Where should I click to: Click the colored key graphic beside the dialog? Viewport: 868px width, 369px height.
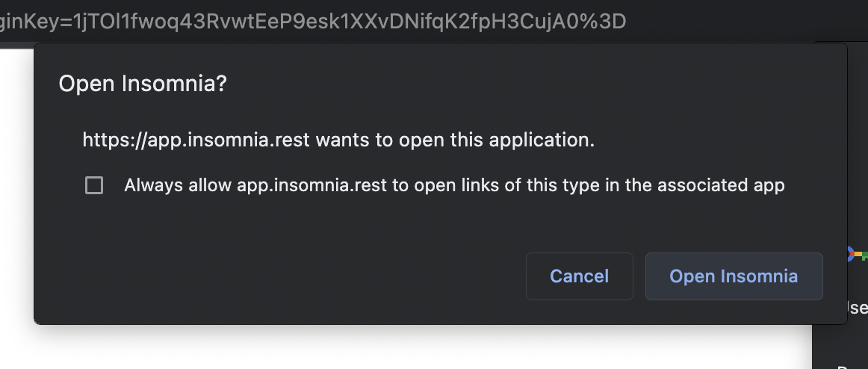point(858,255)
